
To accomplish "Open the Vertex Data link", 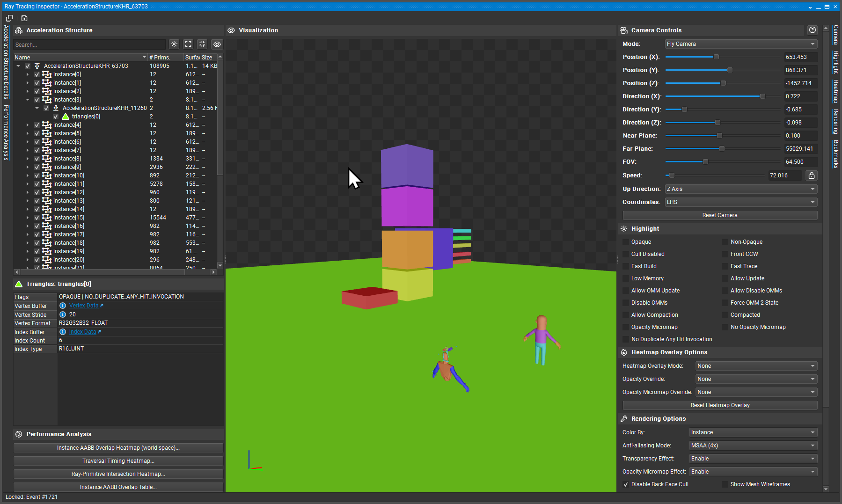I will tap(84, 306).
